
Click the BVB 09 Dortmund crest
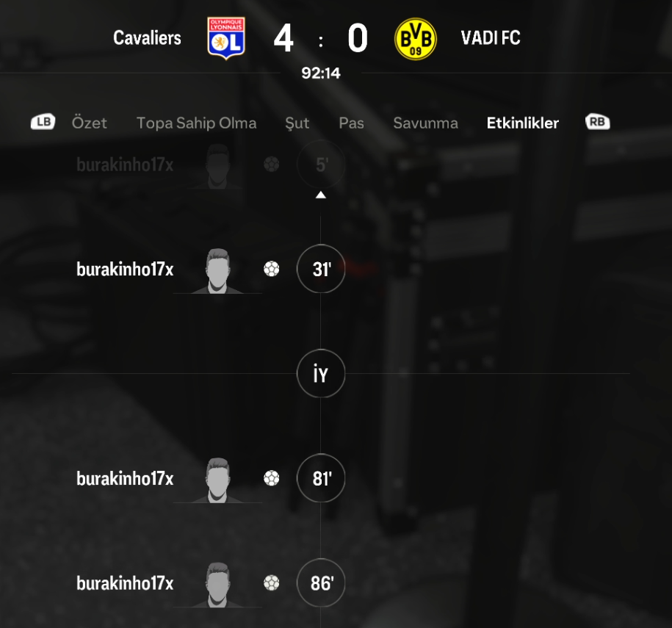click(x=415, y=39)
